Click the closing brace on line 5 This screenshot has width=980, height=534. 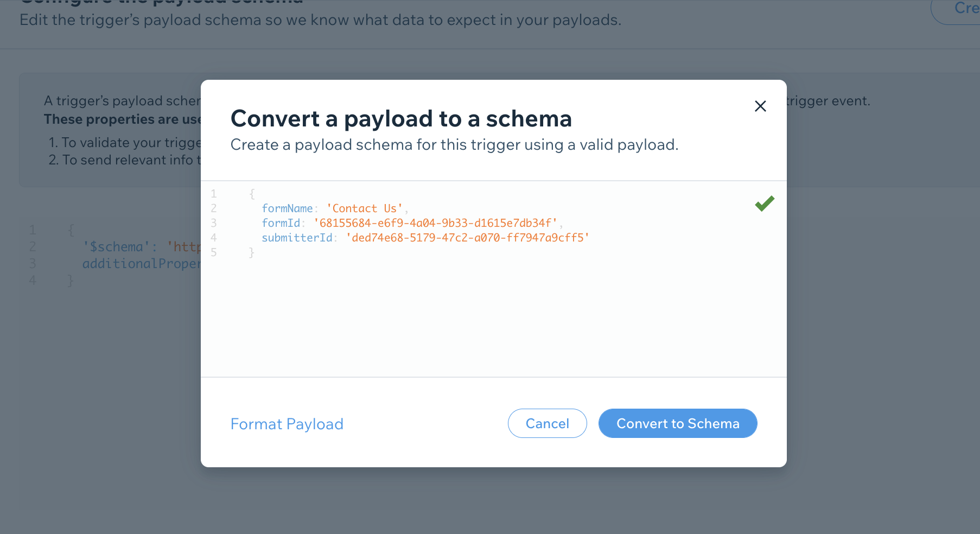click(251, 252)
